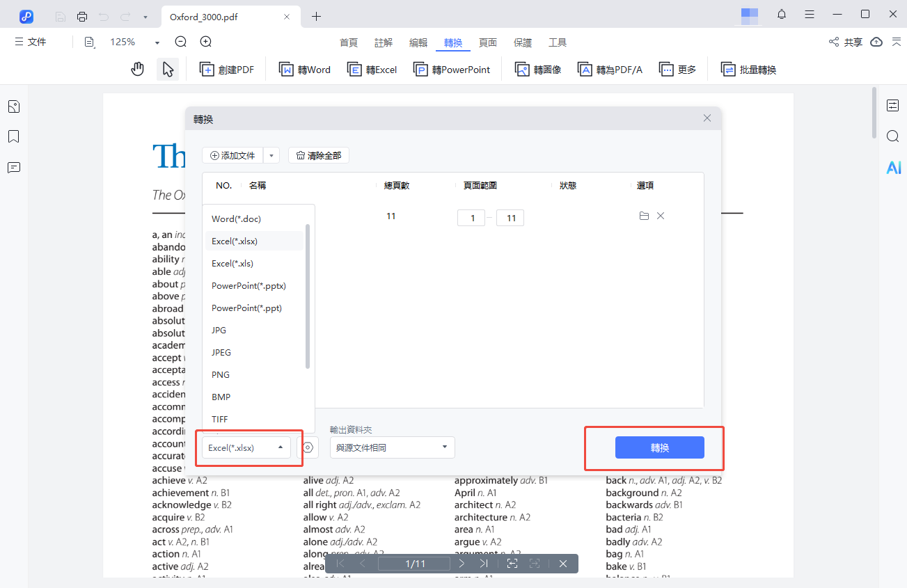Click the 1/11 page number field

click(x=415, y=564)
